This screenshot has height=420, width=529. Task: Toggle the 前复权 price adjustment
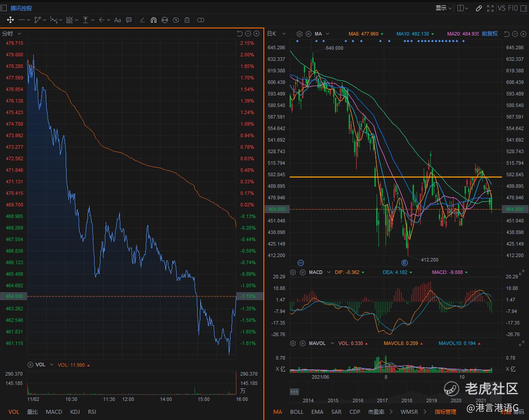(x=489, y=34)
